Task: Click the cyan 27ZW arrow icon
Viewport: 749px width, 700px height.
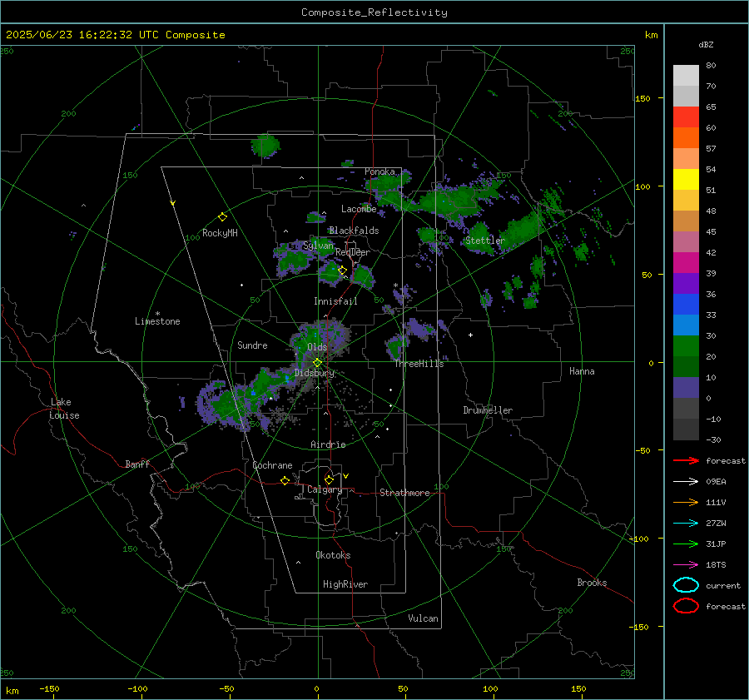Action: (686, 524)
